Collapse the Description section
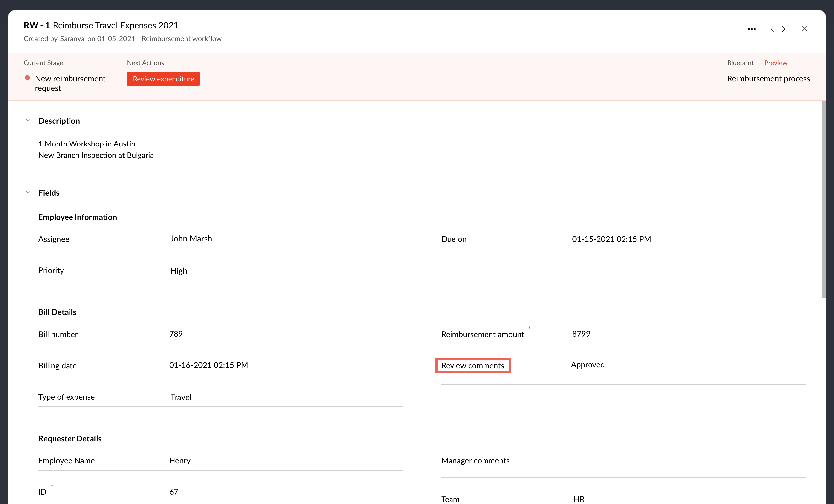The width and height of the screenshot is (834, 504). 28,120
